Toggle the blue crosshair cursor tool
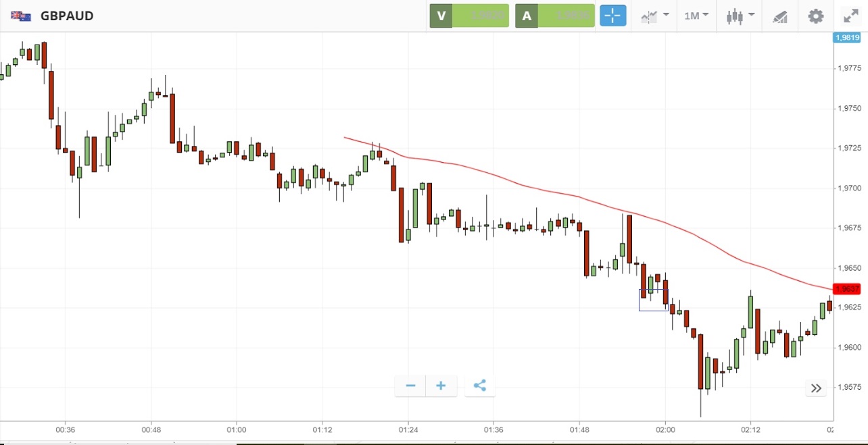Image resolution: width=868 pixels, height=445 pixels. (x=613, y=16)
